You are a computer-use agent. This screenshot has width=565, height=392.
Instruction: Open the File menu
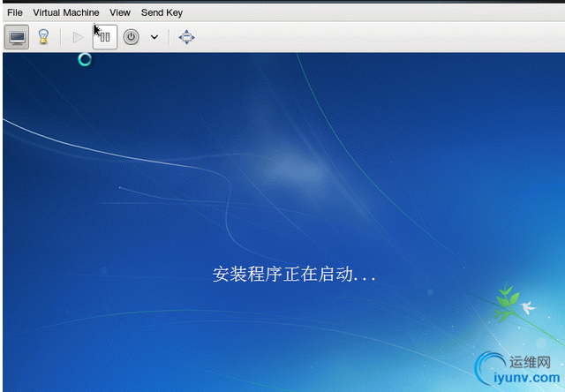tap(15, 12)
